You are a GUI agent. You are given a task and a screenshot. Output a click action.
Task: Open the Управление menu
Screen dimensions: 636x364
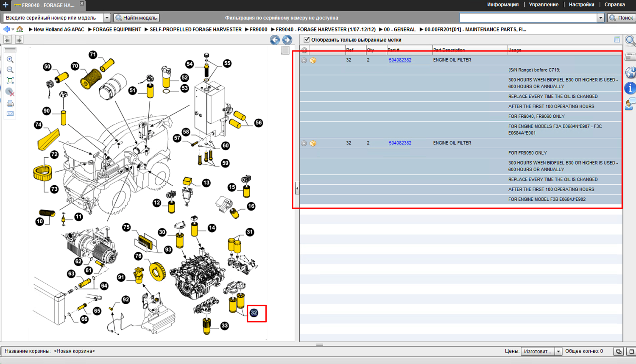point(544,5)
